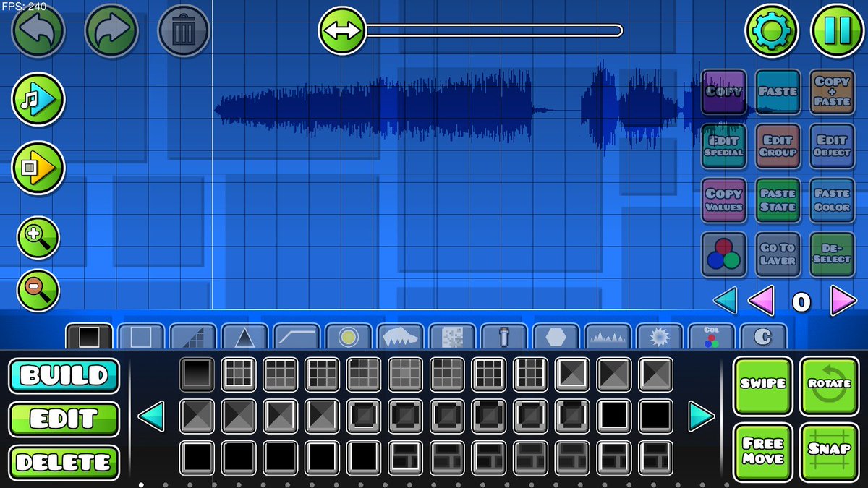Open the RGB color circles picker
Screen dimensions: 868x488
[724, 254]
